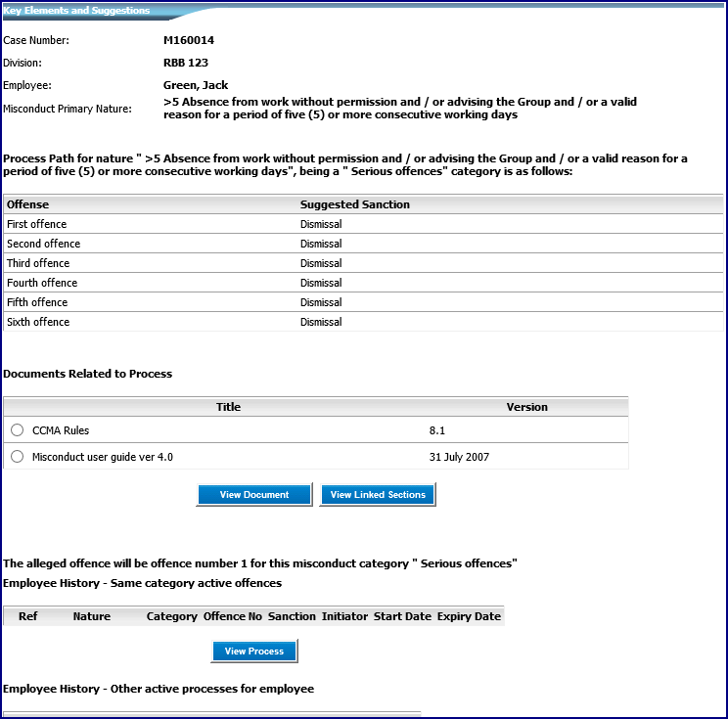Click Misconduct user guide ver 4.0 title
This screenshot has width=728, height=719.
click(103, 457)
